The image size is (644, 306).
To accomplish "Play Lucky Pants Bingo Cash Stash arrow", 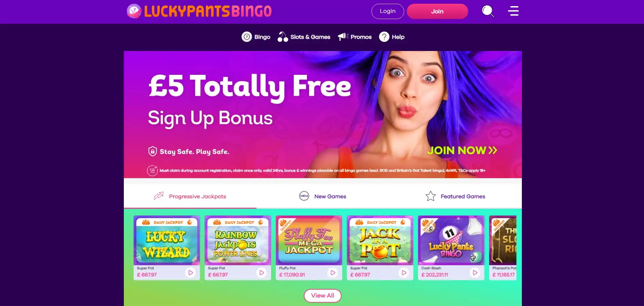I will (x=475, y=273).
